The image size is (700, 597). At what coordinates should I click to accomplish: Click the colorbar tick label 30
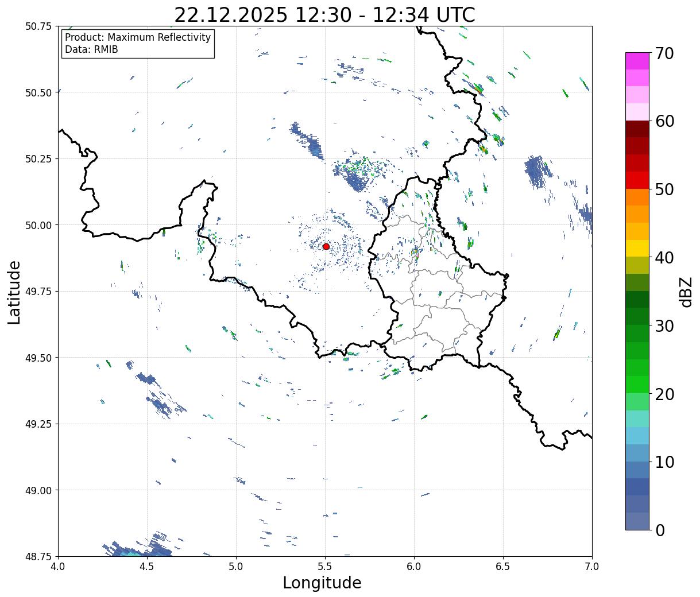click(664, 325)
